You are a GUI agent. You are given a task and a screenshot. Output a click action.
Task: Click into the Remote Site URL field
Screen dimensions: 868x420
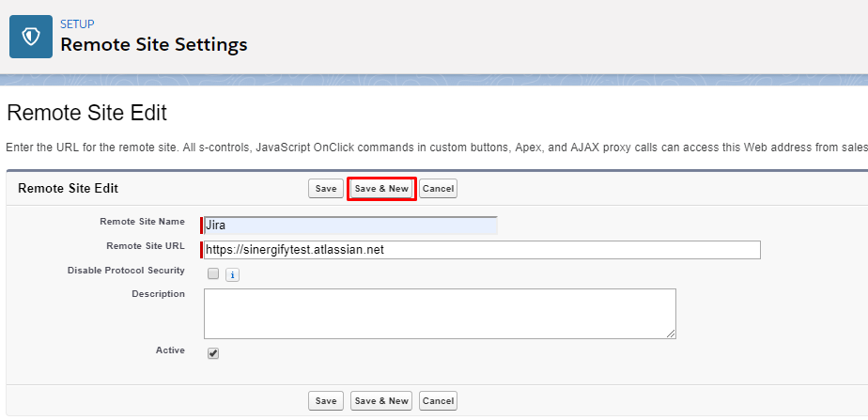pos(482,250)
